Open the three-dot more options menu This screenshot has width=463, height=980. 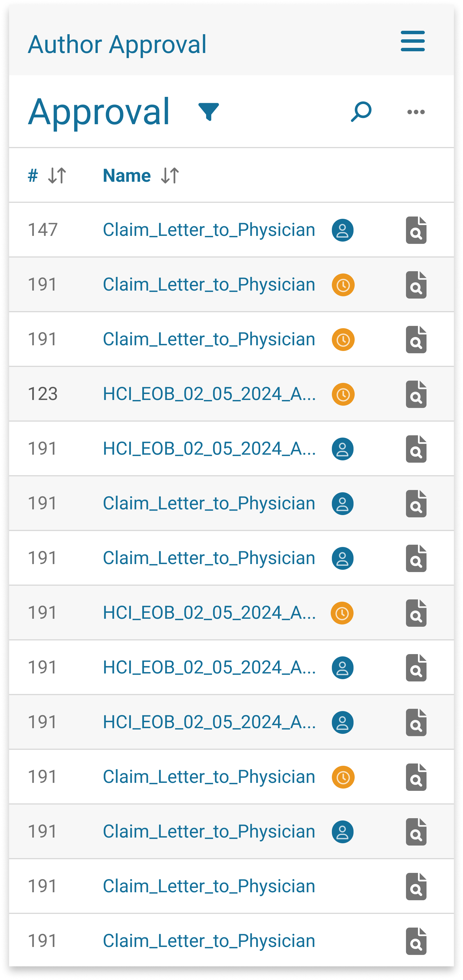[416, 112]
